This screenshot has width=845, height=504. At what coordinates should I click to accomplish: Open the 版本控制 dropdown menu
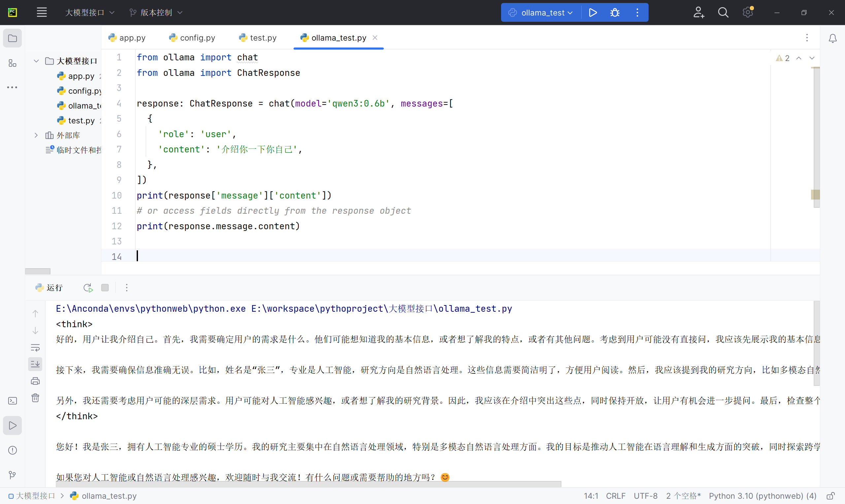pyautogui.click(x=156, y=13)
